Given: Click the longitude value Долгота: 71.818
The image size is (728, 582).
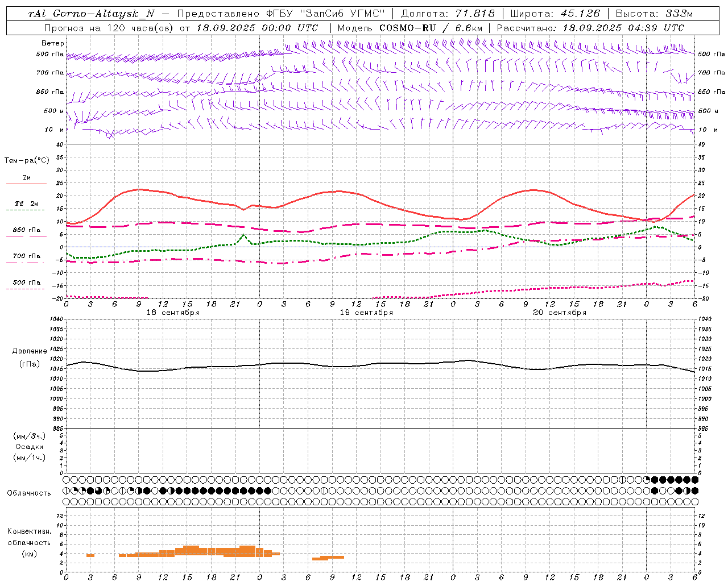Looking at the screenshot, I should pyautogui.click(x=448, y=14).
